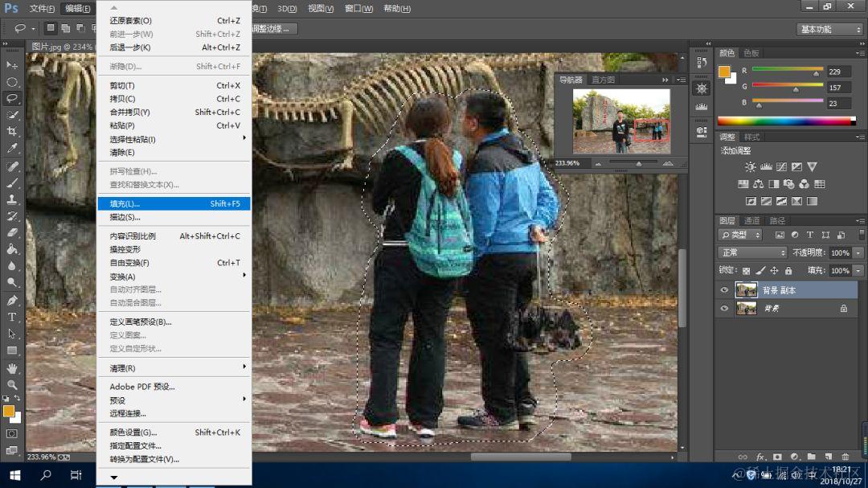Select the Quick Selection tool
Viewport: 868px width, 488px height.
11,115
